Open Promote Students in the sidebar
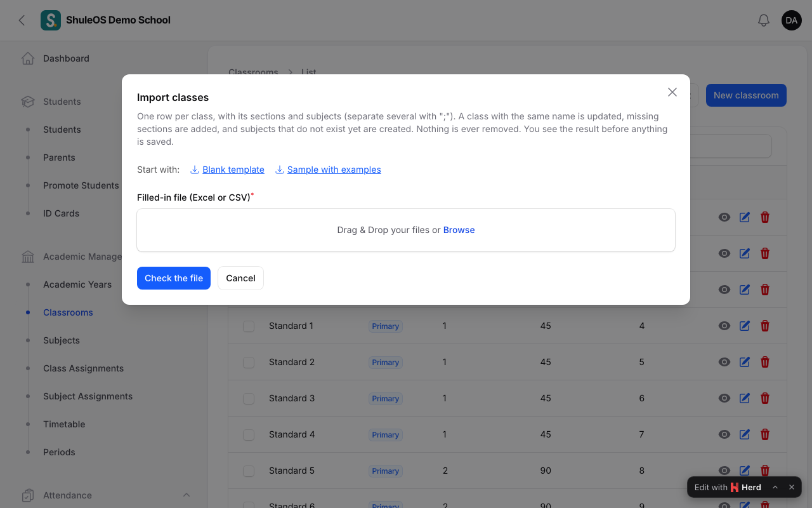Screen dimensions: 812x508 point(81,185)
